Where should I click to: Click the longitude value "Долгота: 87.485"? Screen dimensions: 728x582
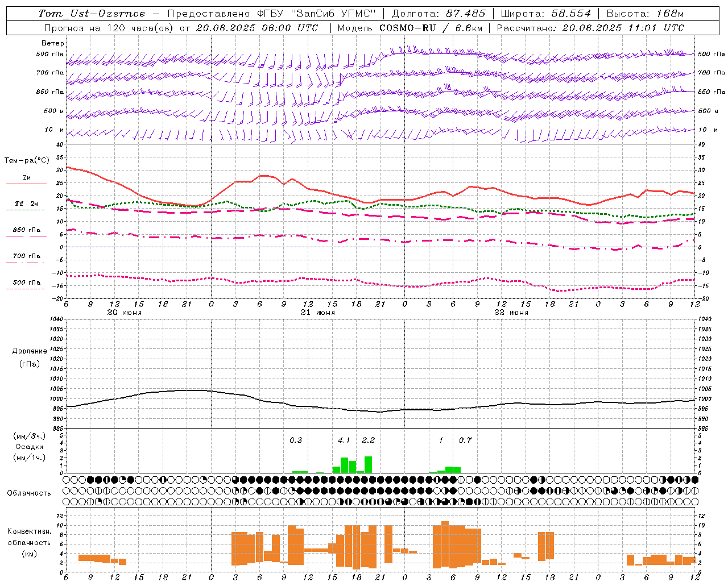click(x=439, y=14)
